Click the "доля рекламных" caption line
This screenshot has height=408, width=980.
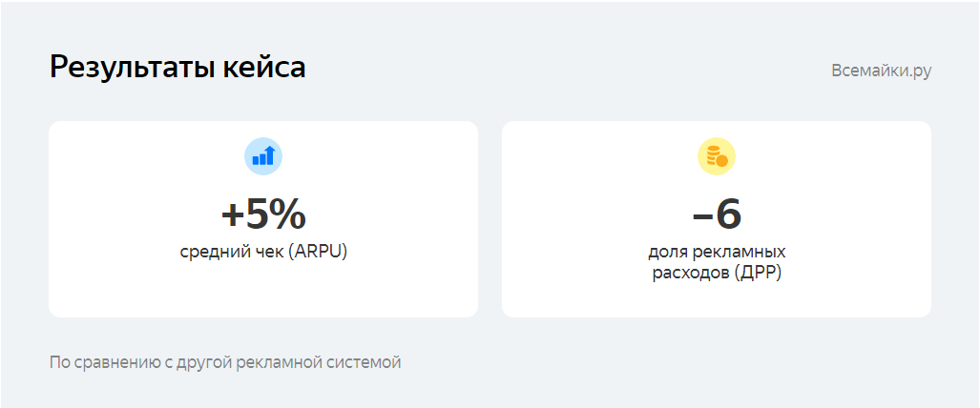point(716,253)
